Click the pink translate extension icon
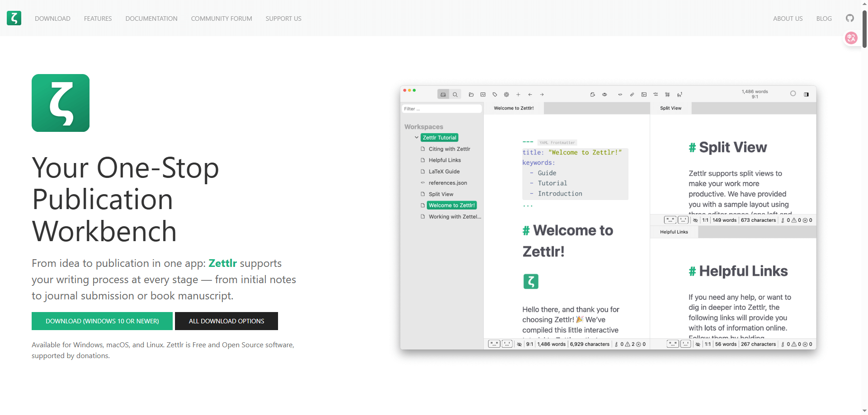 point(851,38)
